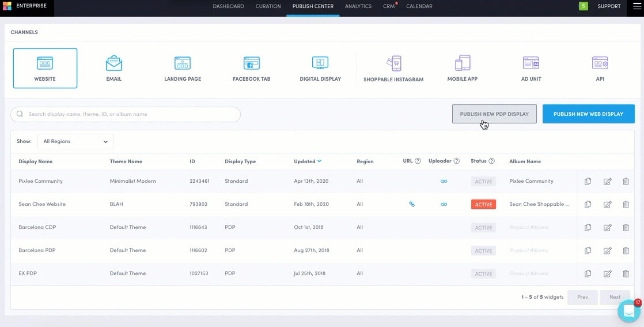
Task: Click Publish New PDP Display button
Action: pos(494,114)
